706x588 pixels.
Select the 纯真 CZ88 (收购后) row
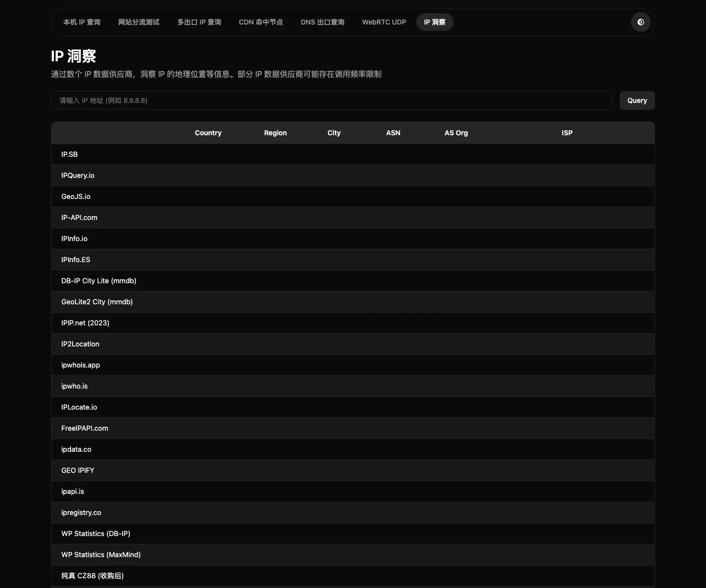tap(353, 576)
